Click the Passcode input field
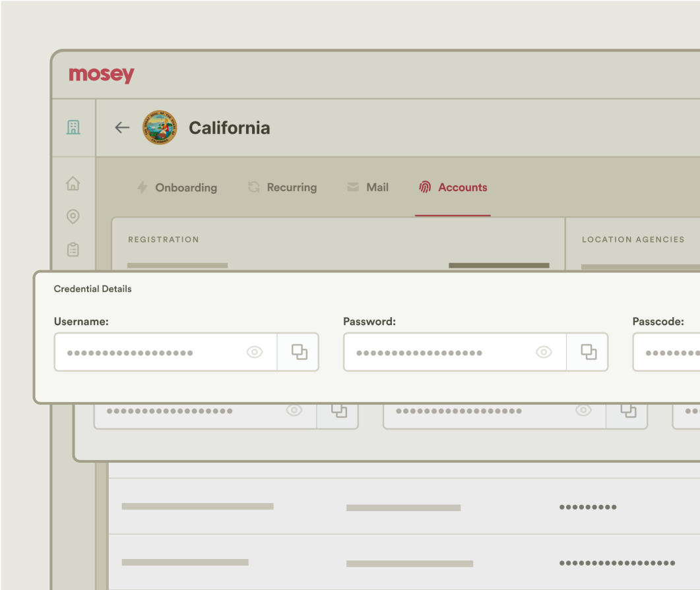This screenshot has height=590, width=700. (666, 353)
